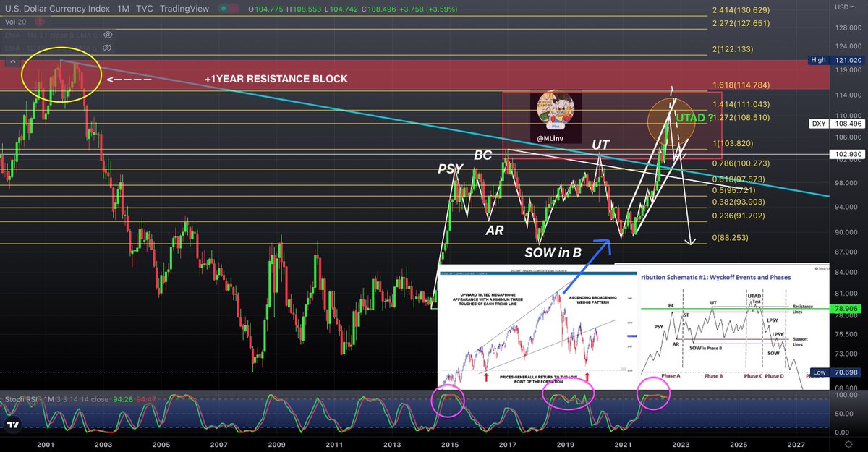Click the Low 70.698 price label
Screen dimensions: 868x452
[836, 372]
